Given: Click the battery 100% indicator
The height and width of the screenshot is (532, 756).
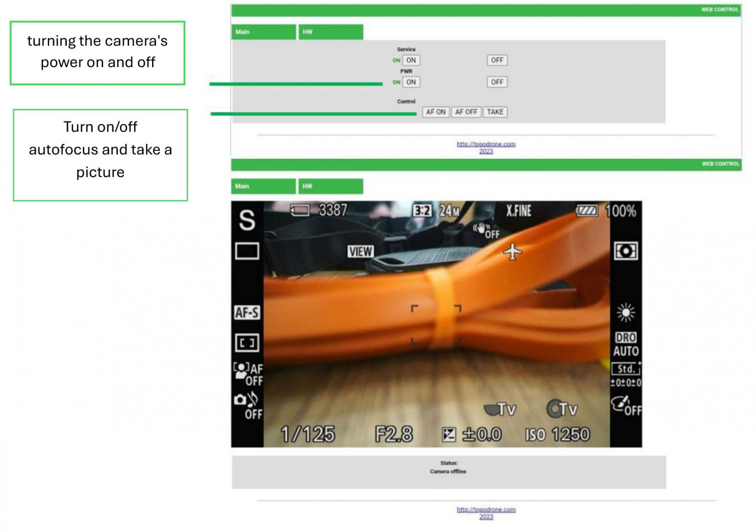Looking at the screenshot, I should (606, 211).
